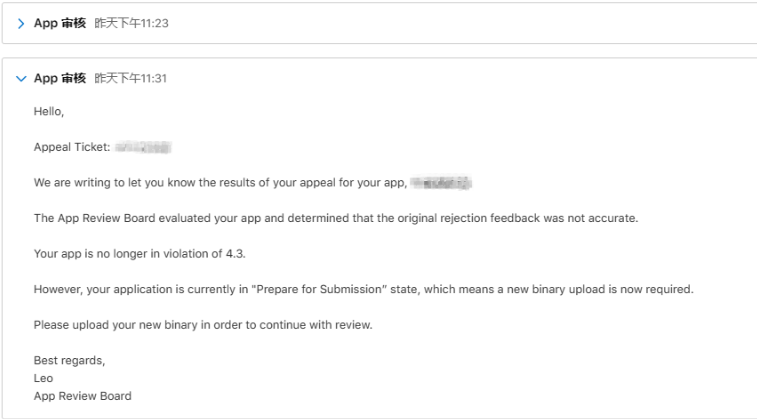Click the 昨天下午11:31 timestamp
The image size is (757, 419).
point(131,78)
